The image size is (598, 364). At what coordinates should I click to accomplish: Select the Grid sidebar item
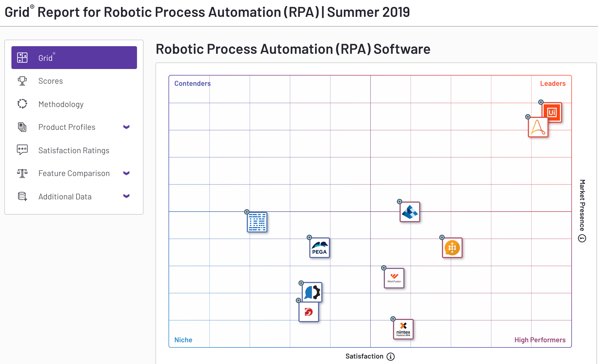74,58
